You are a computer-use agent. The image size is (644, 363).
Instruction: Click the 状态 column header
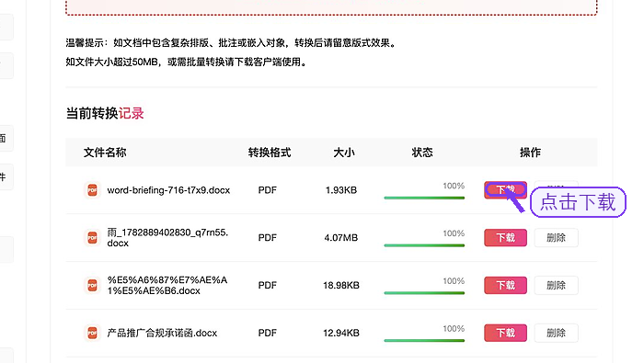pos(422,153)
